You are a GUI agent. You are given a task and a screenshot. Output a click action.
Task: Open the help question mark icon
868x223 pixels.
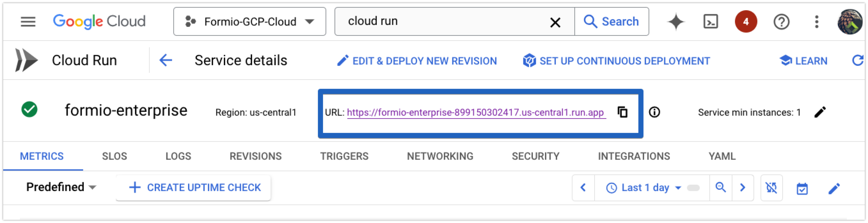pyautogui.click(x=781, y=22)
